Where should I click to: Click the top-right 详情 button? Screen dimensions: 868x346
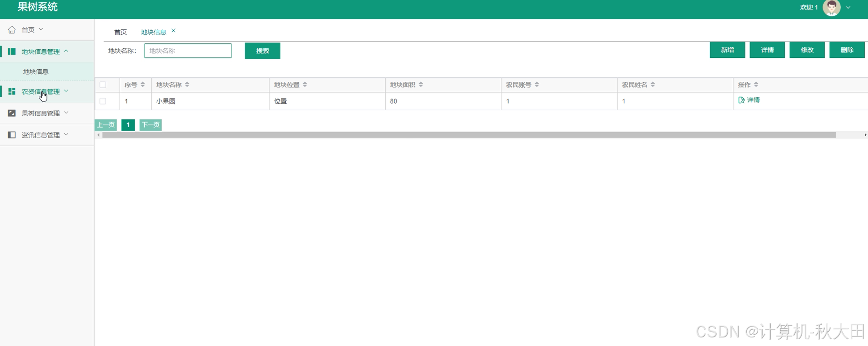[x=767, y=50]
